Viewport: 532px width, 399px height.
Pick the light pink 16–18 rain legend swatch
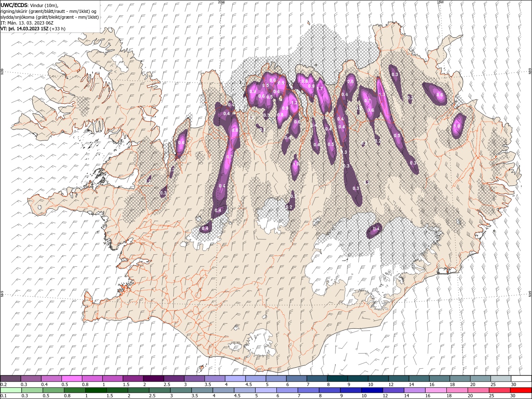[435, 390]
